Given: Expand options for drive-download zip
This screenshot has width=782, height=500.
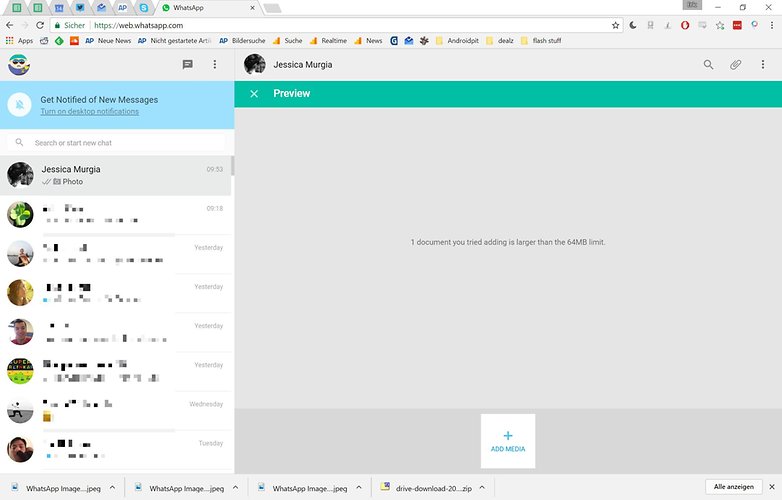Looking at the screenshot, I should 482,488.
